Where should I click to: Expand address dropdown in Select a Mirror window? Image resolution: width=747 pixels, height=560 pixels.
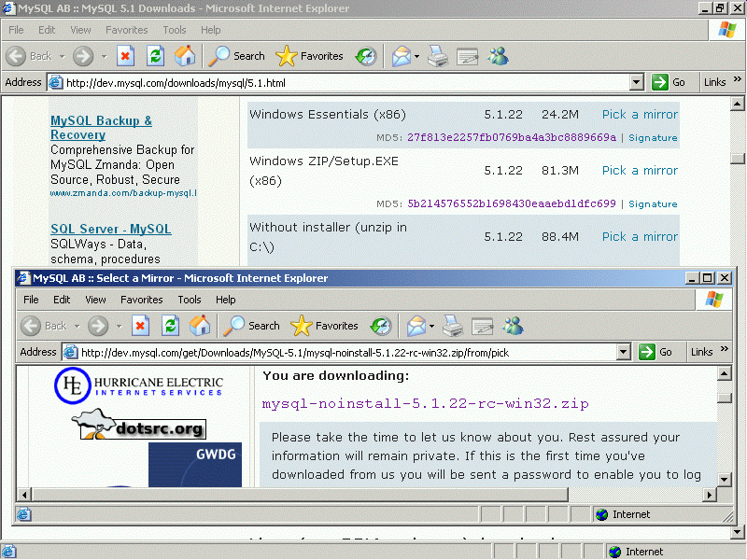(x=623, y=353)
